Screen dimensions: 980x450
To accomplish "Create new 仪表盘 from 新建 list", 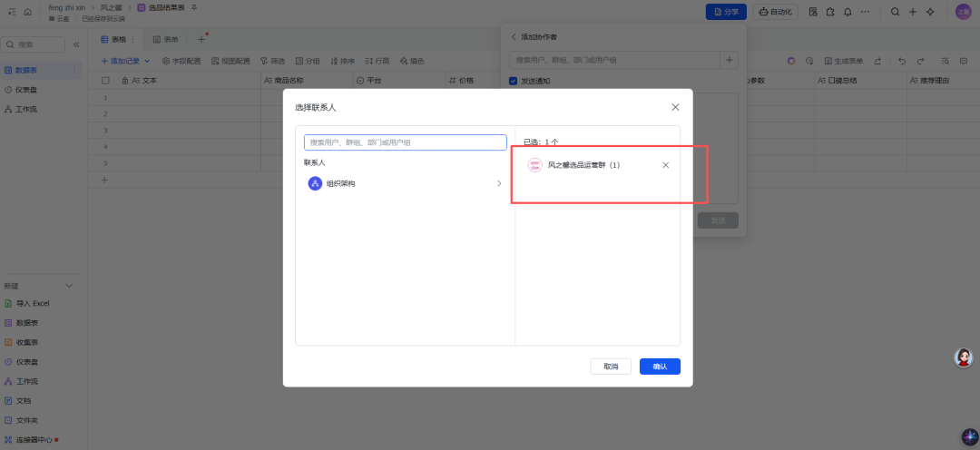I will (x=27, y=362).
